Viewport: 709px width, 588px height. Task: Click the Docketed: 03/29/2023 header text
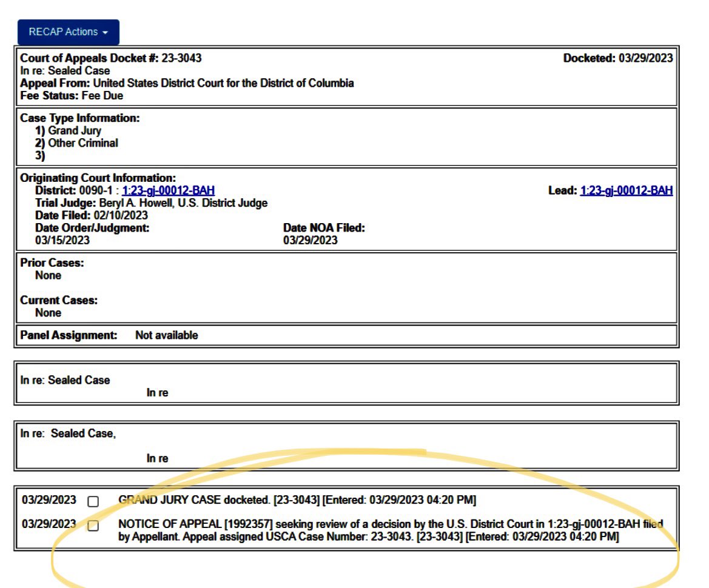pyautogui.click(x=617, y=58)
